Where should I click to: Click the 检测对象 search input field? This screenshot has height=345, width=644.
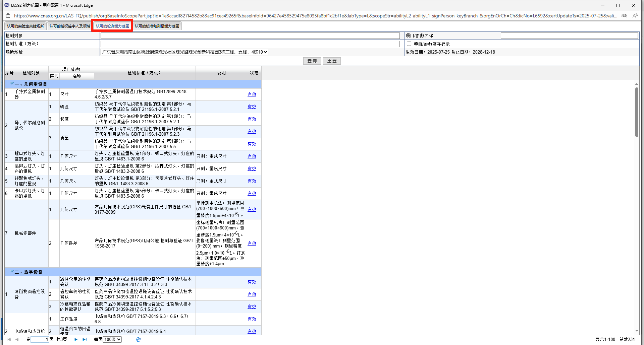point(250,36)
